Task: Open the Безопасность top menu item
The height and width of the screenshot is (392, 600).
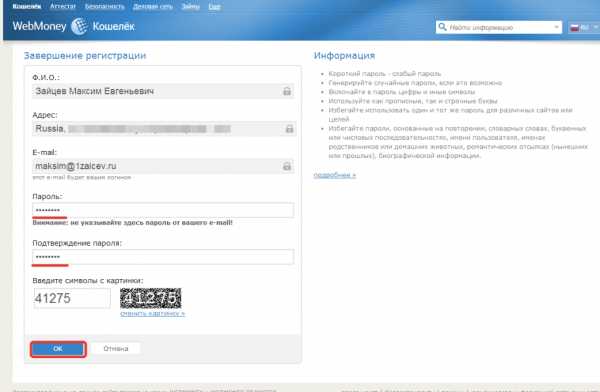Action: pyautogui.click(x=104, y=7)
